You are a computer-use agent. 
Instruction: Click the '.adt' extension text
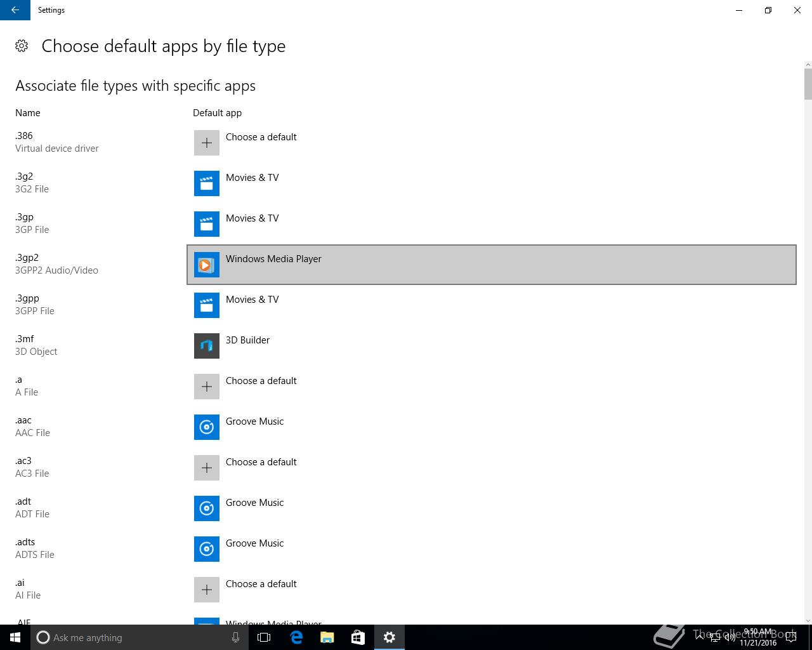[x=23, y=501]
